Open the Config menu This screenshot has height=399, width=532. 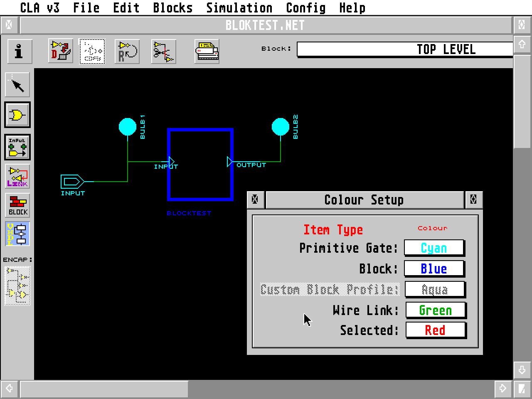point(306,7)
